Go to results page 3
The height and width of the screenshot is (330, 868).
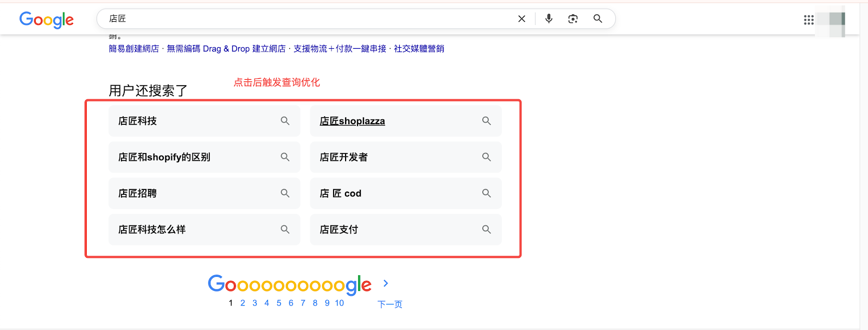254,303
